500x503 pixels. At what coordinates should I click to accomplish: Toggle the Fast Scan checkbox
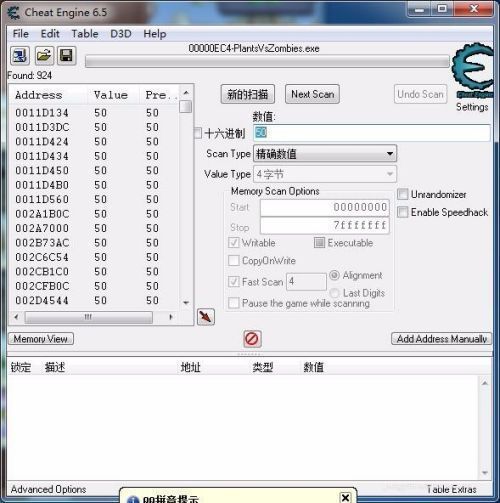pyautogui.click(x=234, y=282)
